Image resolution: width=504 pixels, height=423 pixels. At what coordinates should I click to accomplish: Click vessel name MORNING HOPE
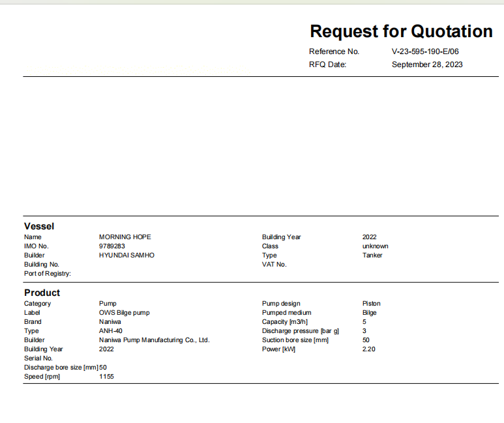(125, 237)
